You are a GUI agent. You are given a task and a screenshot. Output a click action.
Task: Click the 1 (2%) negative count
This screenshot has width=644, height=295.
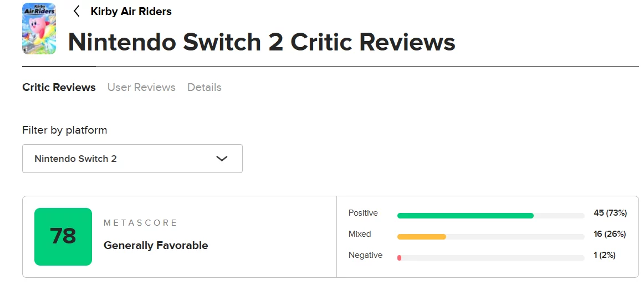pyautogui.click(x=604, y=255)
